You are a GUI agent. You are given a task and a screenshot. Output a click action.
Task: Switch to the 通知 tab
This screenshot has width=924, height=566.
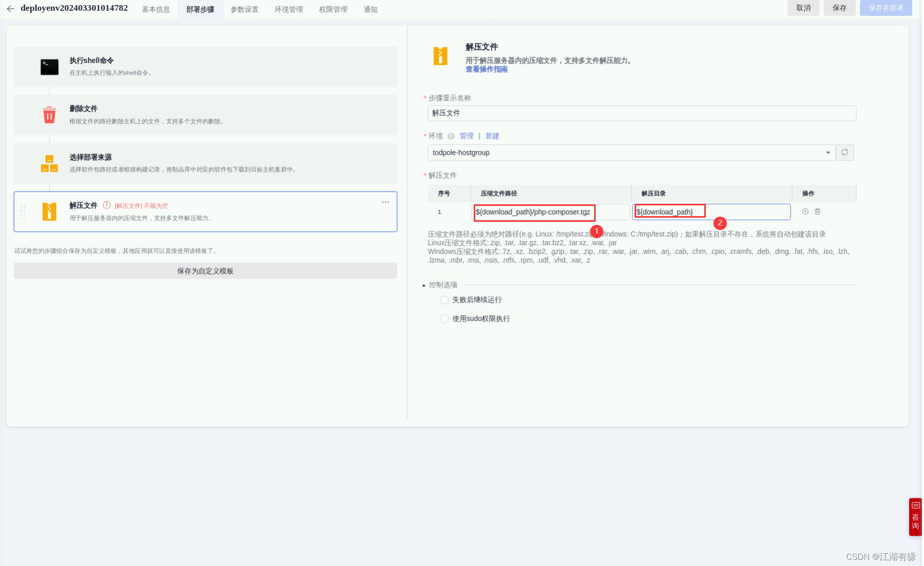(370, 9)
